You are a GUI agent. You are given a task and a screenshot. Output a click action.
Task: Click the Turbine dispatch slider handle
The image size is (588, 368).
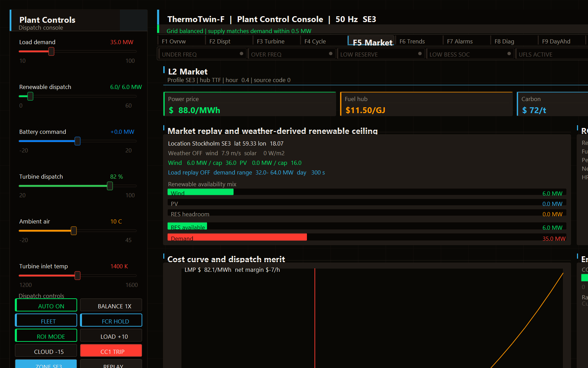pyautogui.click(x=110, y=186)
